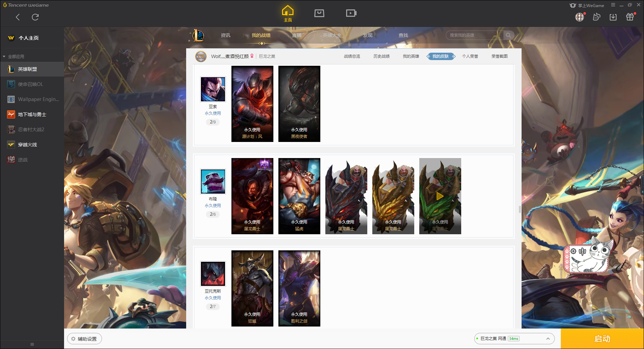Click the 亚托克斯 champion portrait

[x=213, y=274]
